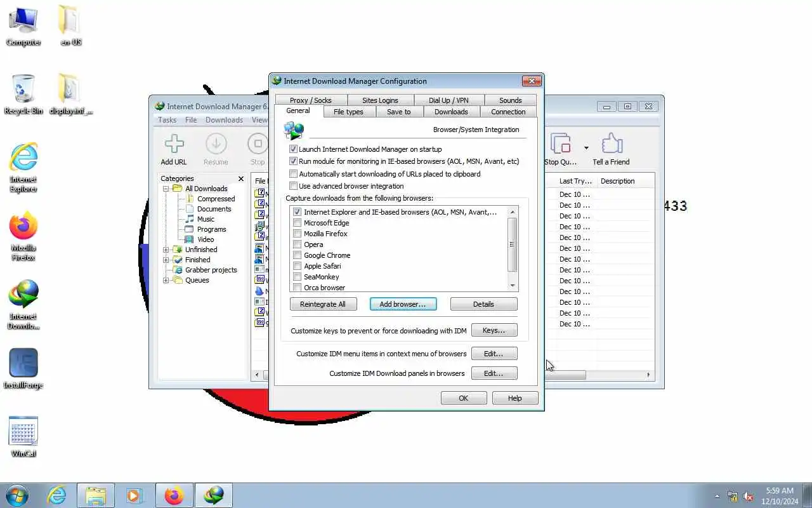The height and width of the screenshot is (508, 812).
Task: Open the Sites Logins tab
Action: 380,100
